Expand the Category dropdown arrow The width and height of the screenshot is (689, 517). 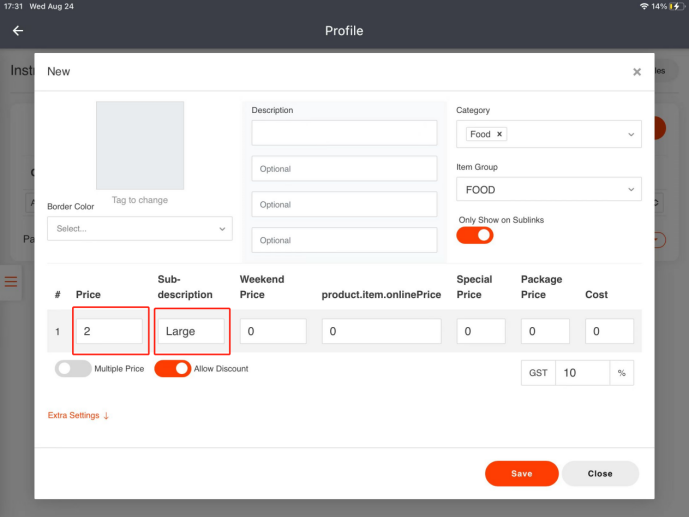(x=631, y=134)
